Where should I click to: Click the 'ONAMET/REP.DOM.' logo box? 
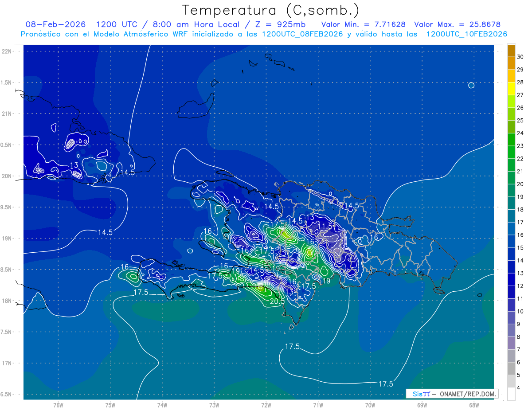[453, 394]
